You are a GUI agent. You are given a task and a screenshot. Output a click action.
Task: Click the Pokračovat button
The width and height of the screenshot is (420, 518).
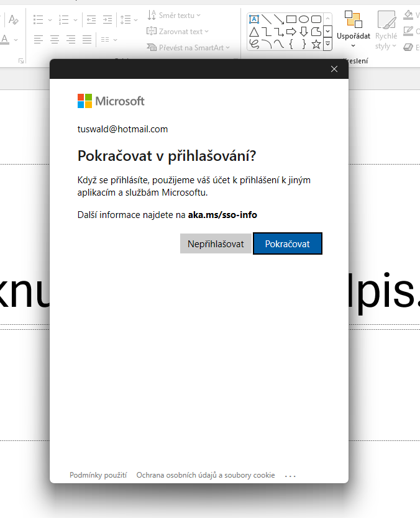287,244
